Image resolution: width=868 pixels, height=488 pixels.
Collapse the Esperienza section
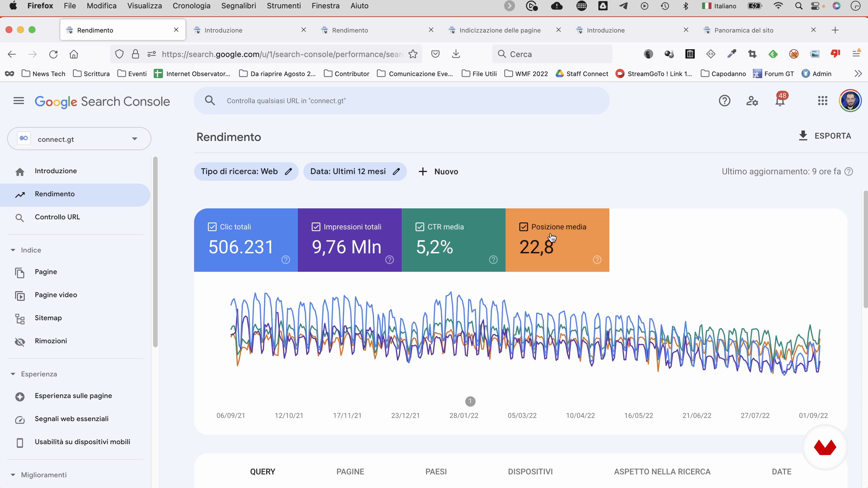tap(13, 374)
